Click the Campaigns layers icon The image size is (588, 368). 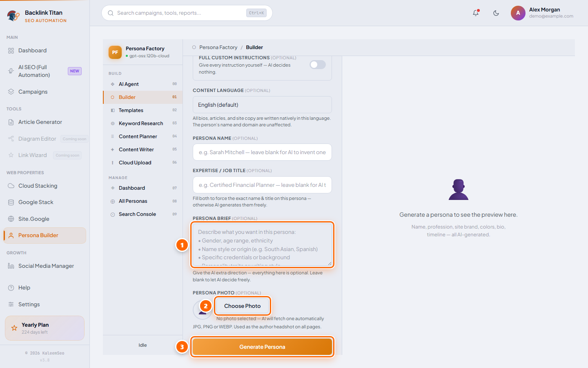(11, 92)
